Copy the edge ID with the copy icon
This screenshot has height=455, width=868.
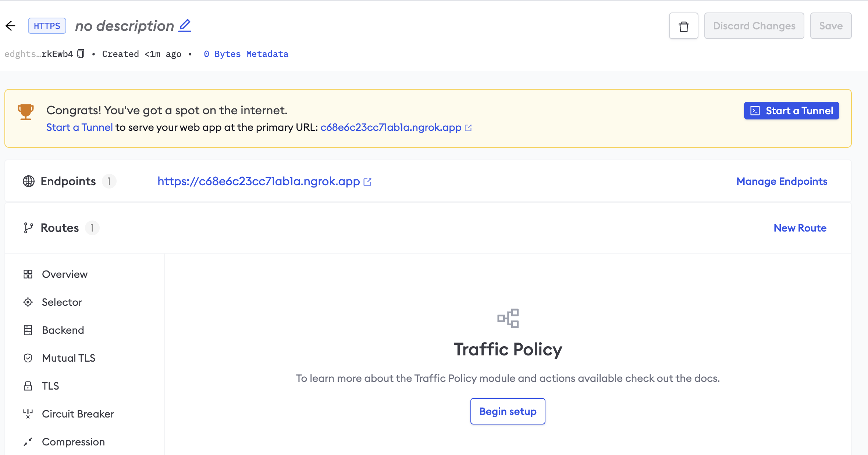tap(81, 54)
